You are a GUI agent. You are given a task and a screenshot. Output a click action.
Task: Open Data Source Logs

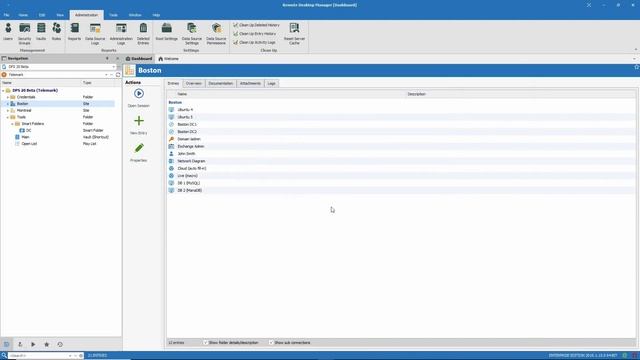[x=95, y=33]
